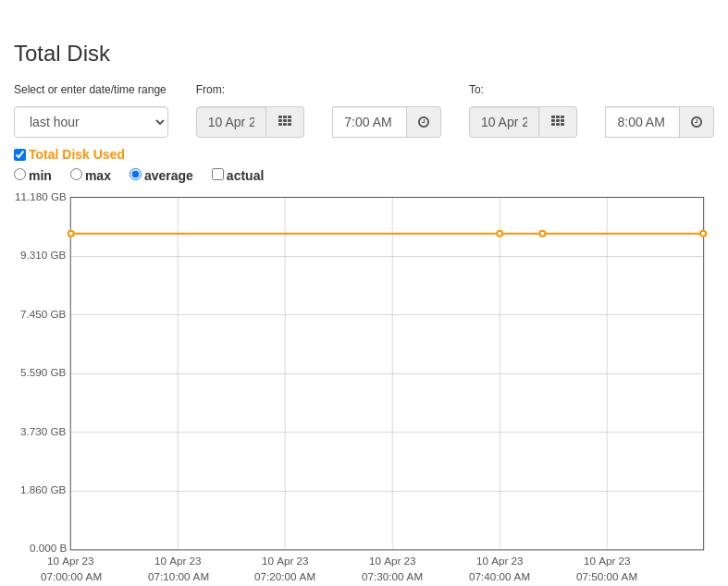The height and width of the screenshot is (586, 728).
Task: Click the last data point on chart
Action: click(x=703, y=234)
